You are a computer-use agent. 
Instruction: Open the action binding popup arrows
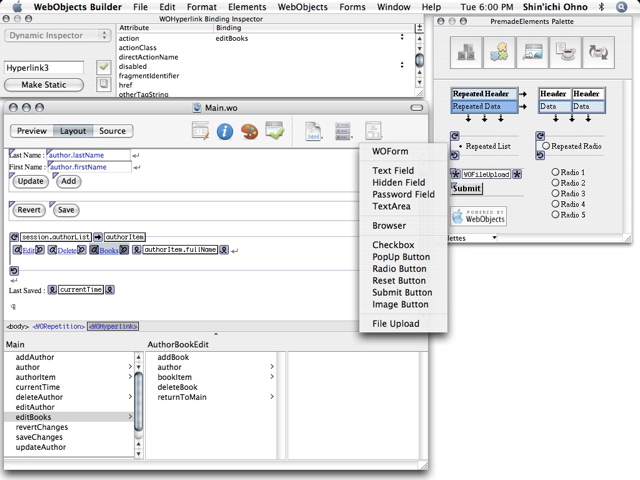coord(402,37)
